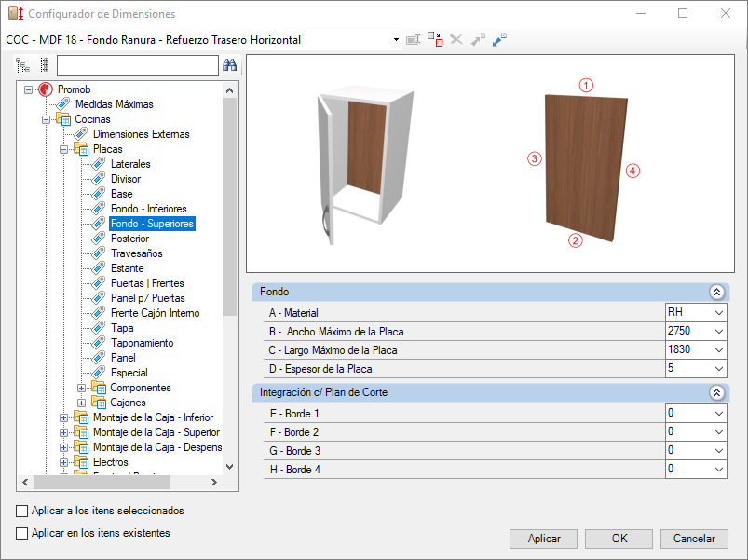This screenshot has height=560, width=748.
Task: Click tag icon beside Dimensiones Externas
Action: [x=81, y=134]
